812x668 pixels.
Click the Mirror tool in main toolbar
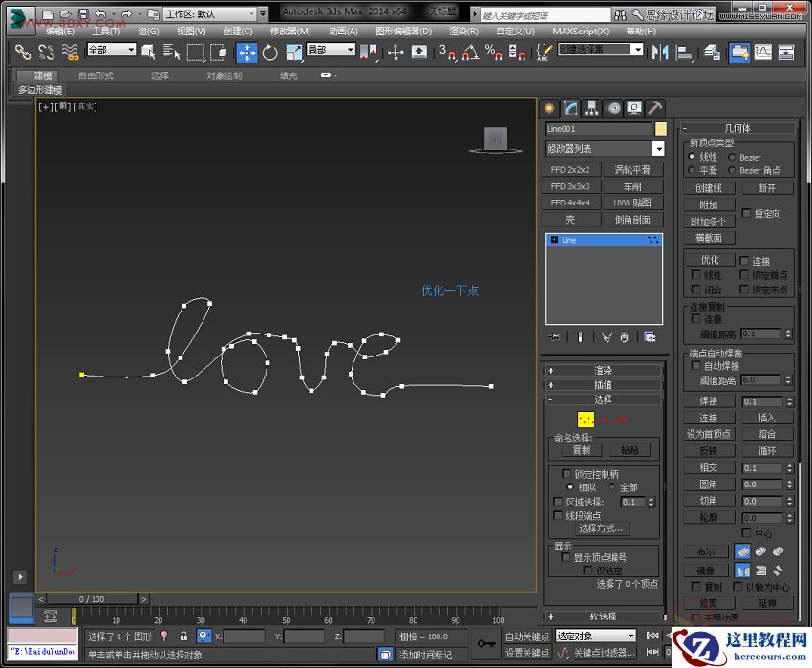659,53
